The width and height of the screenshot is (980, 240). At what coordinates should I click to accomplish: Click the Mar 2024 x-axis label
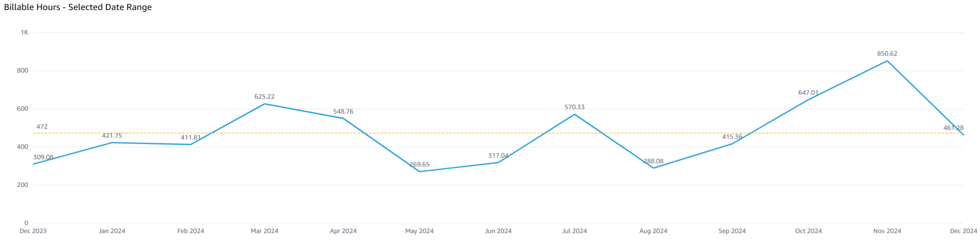(x=264, y=231)
